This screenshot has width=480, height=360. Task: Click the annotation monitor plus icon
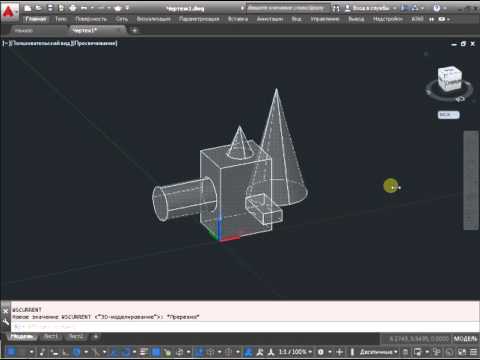339,352
